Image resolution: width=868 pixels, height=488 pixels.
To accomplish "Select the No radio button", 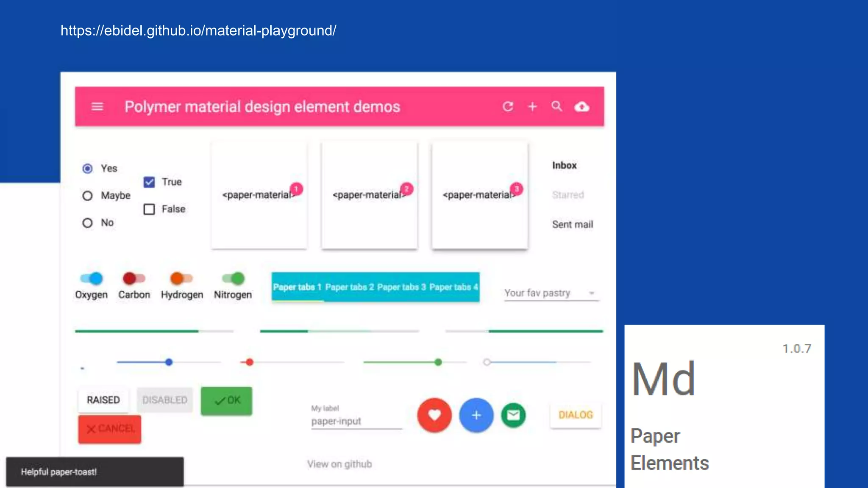I will click(x=87, y=223).
